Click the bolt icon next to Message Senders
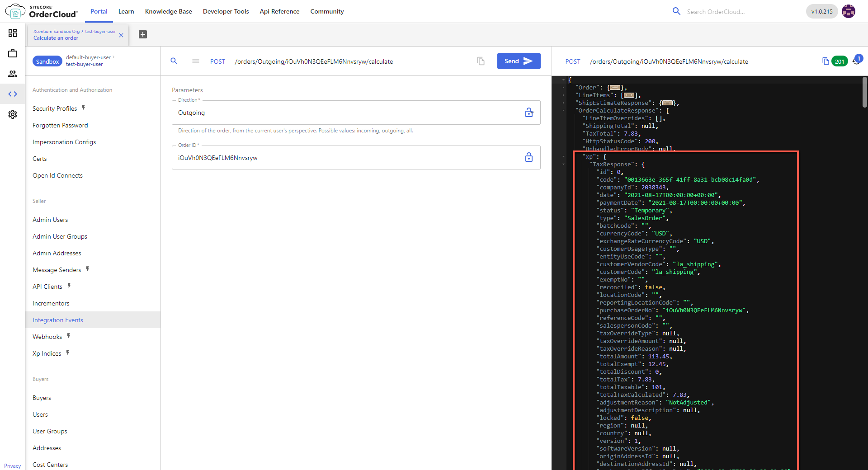This screenshot has width=868, height=470. pyautogui.click(x=88, y=269)
